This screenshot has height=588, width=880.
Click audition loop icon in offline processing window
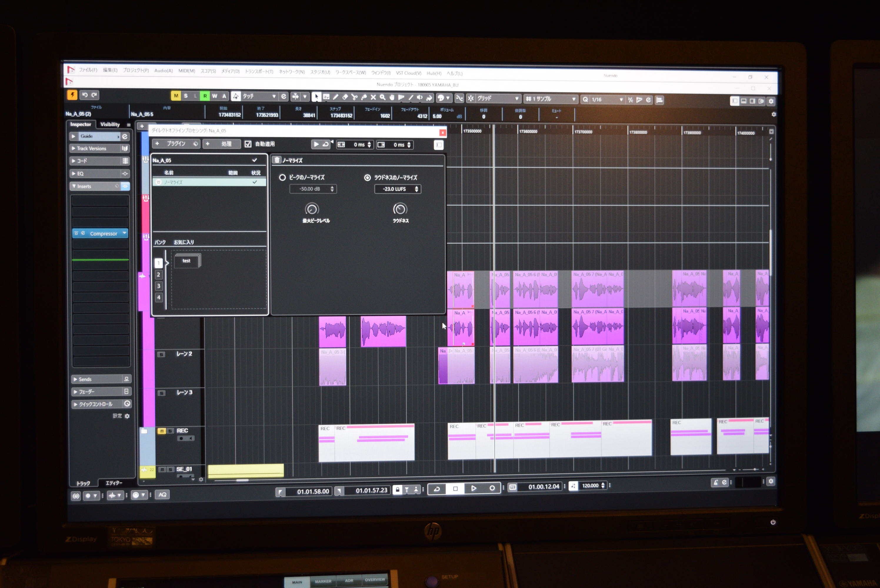[325, 144]
